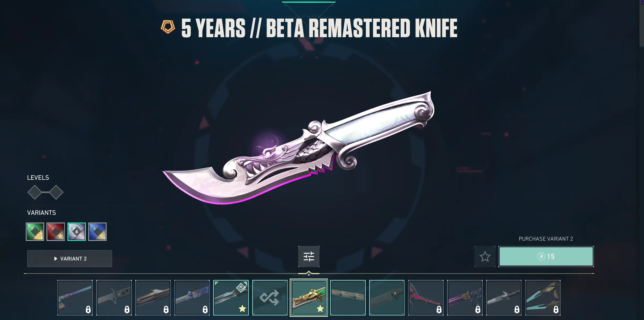Select the locked purple gold sword skin
644x320 pixels.
pos(465,298)
